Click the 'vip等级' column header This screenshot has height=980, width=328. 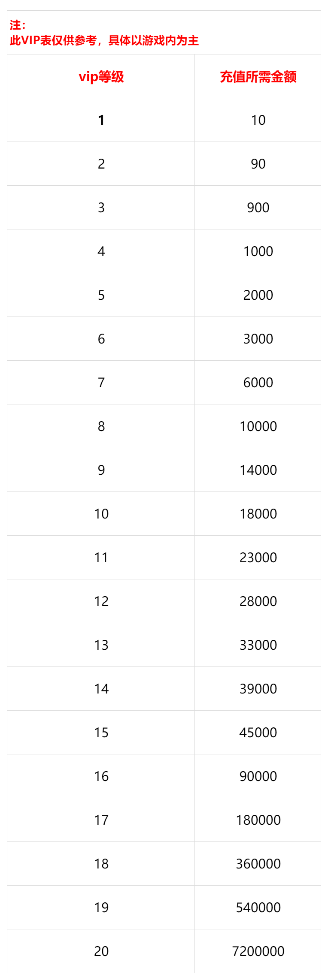[x=101, y=76]
